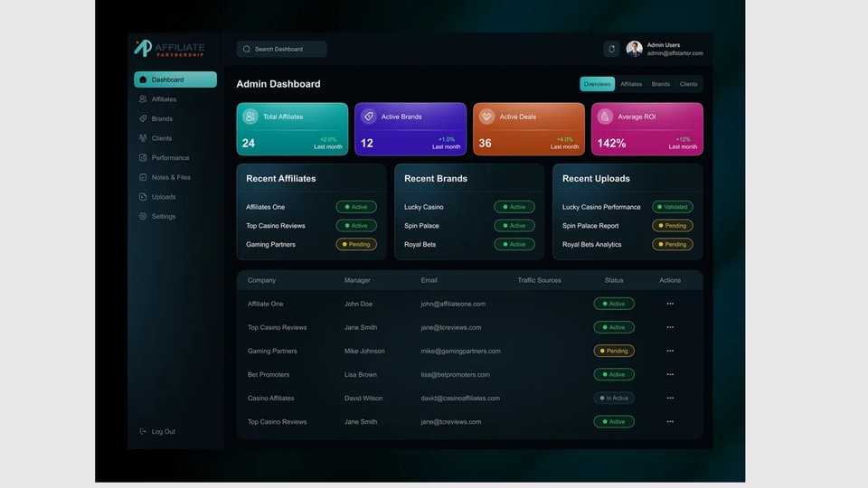The height and width of the screenshot is (488, 868).
Task: Click the Notes & Files sidebar icon
Action: pos(143,177)
